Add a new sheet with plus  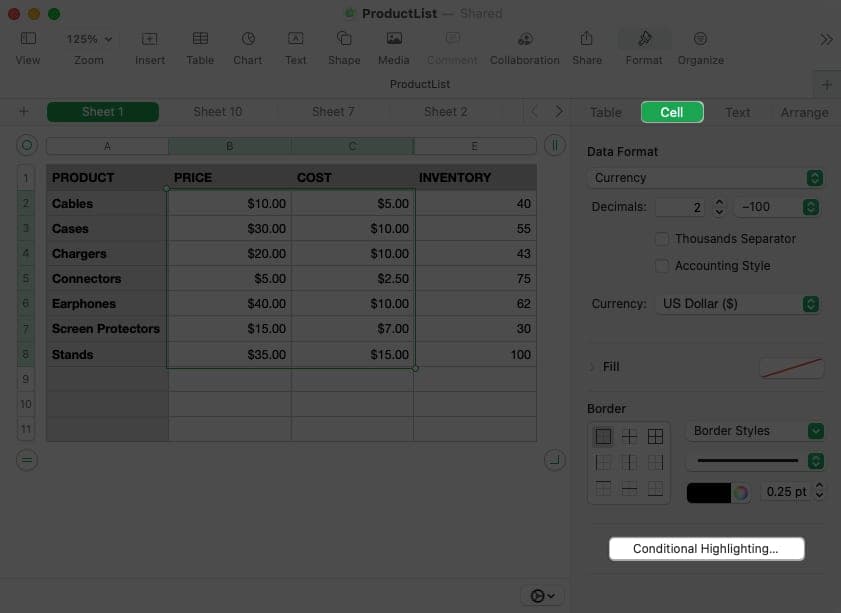24,112
